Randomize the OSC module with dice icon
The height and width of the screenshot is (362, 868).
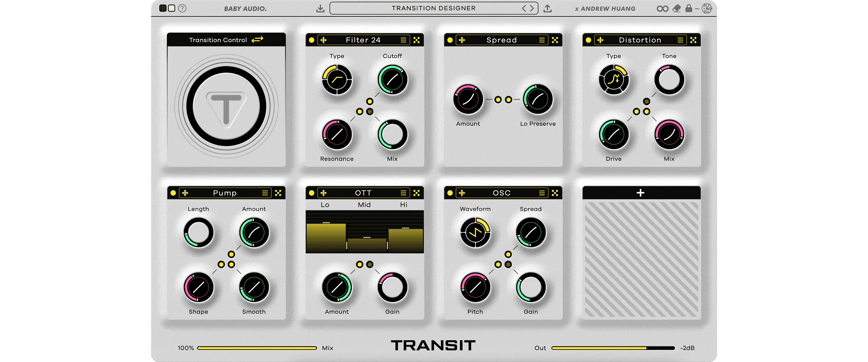click(555, 193)
